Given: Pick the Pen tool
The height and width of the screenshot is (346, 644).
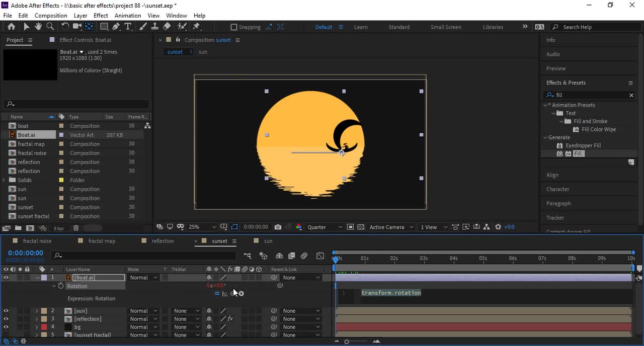Looking at the screenshot, I should [x=116, y=27].
